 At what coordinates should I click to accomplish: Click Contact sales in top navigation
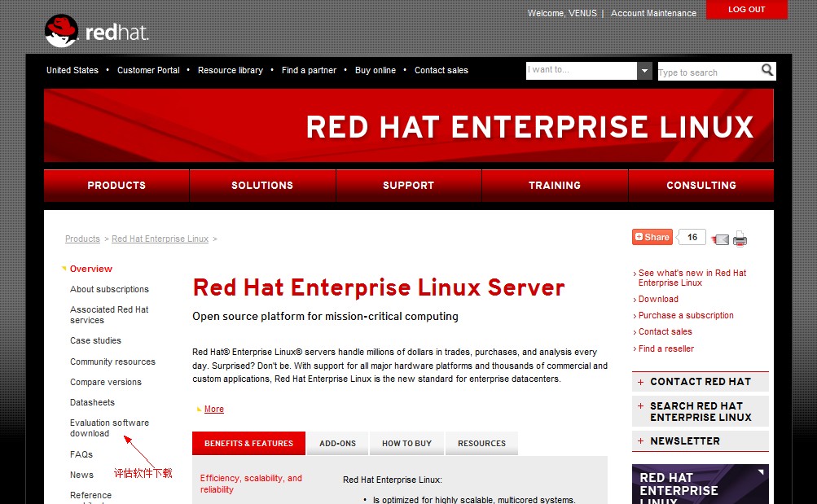click(441, 70)
